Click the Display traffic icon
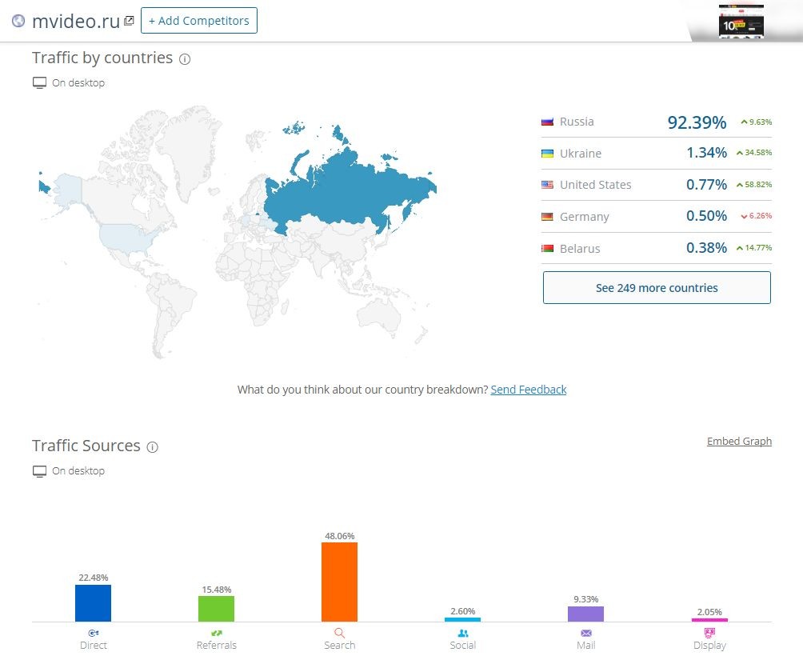 click(709, 633)
